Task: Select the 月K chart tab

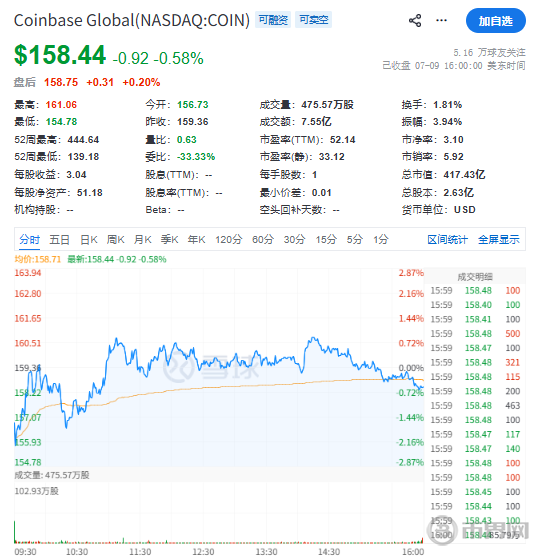Action: click(142, 239)
